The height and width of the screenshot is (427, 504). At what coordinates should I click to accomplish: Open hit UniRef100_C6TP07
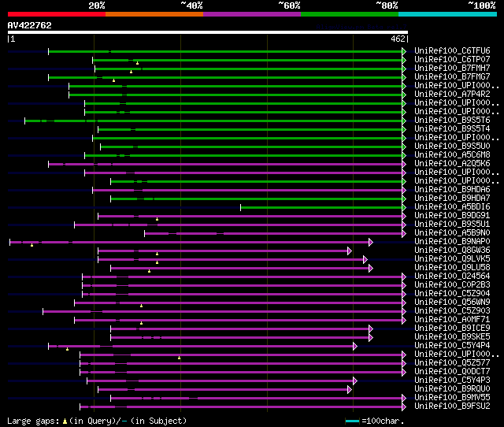point(452,60)
